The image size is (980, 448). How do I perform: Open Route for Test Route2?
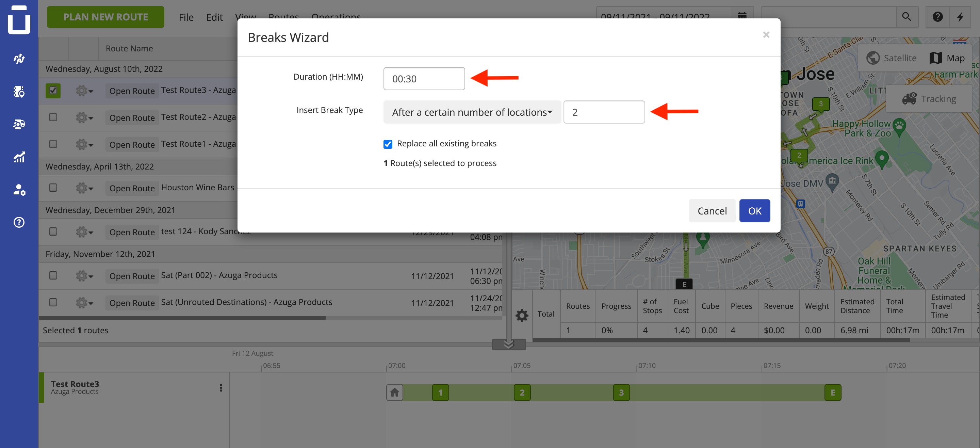[x=132, y=118]
